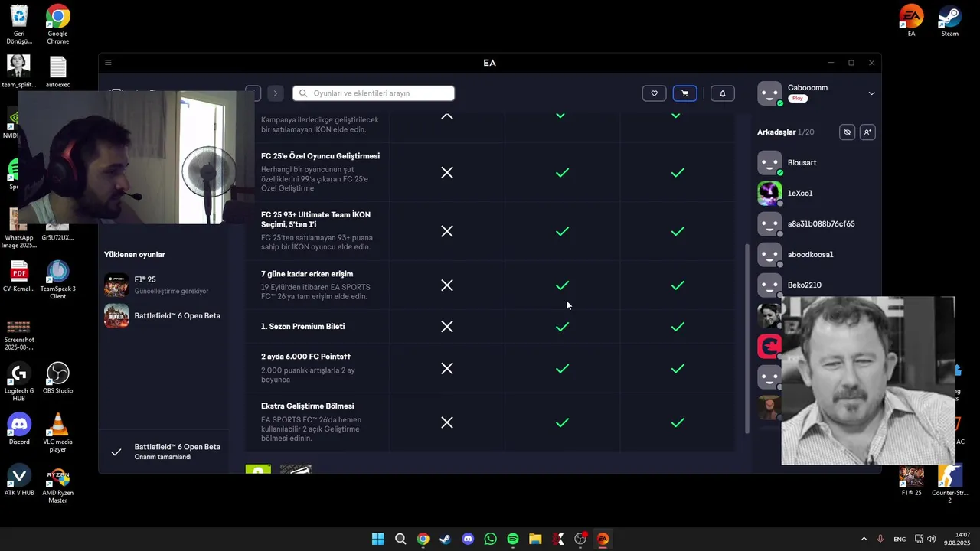Select AMD Ryzen Master desktop shortcut

pos(58,484)
